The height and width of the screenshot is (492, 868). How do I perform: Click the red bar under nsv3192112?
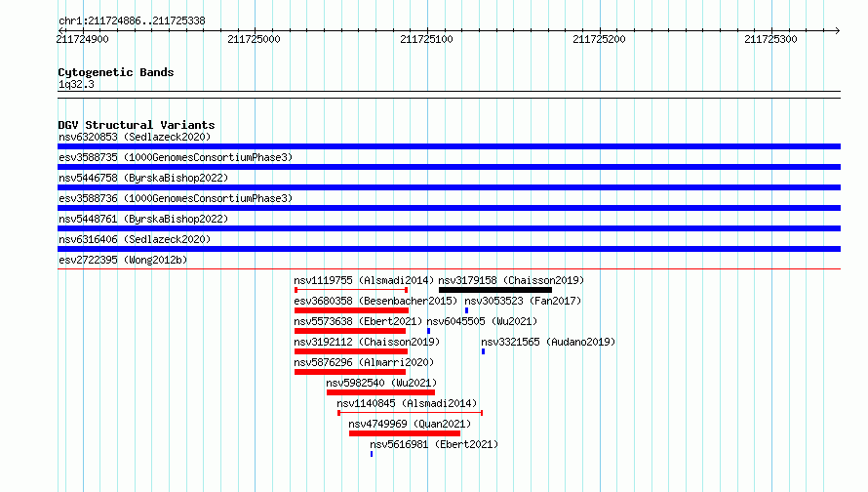click(351, 351)
